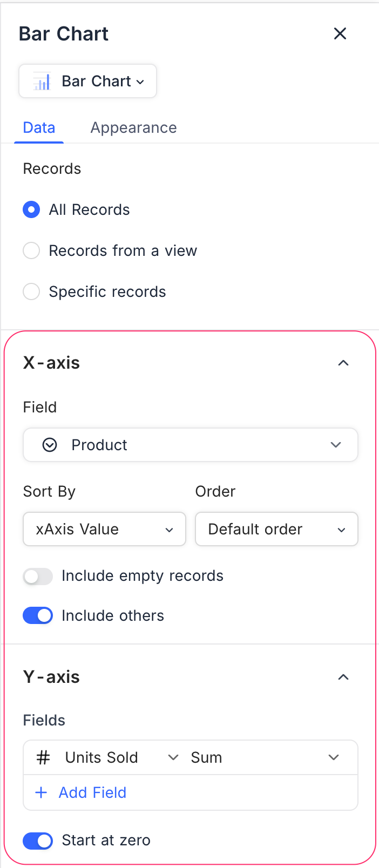Open the Sum aggregation dropdown
Image resolution: width=379 pixels, height=868 pixels.
(265, 757)
